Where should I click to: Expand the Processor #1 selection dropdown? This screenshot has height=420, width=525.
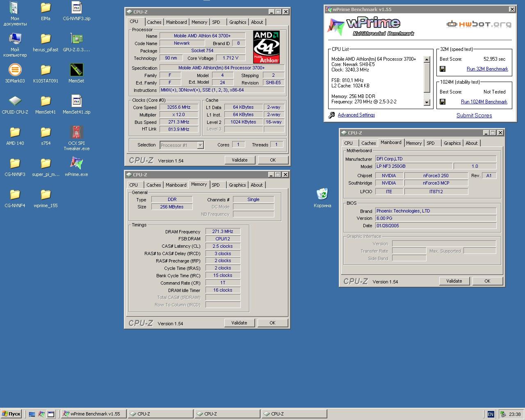click(200, 145)
